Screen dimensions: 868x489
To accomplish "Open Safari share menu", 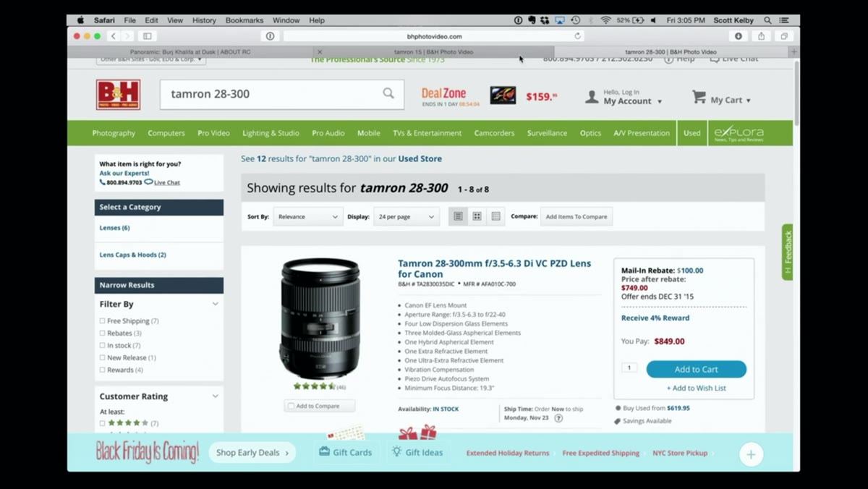I will coord(761,36).
